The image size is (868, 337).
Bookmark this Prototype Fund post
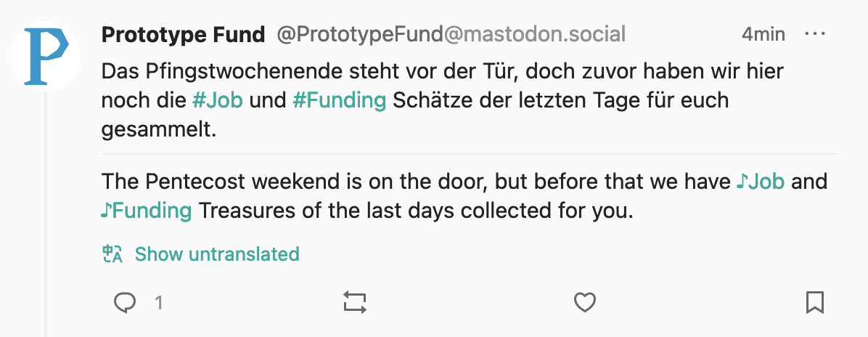click(x=815, y=303)
